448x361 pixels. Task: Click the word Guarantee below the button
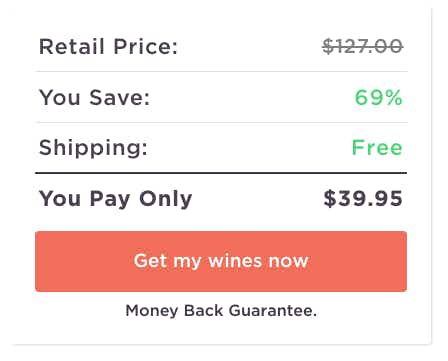[273, 311]
